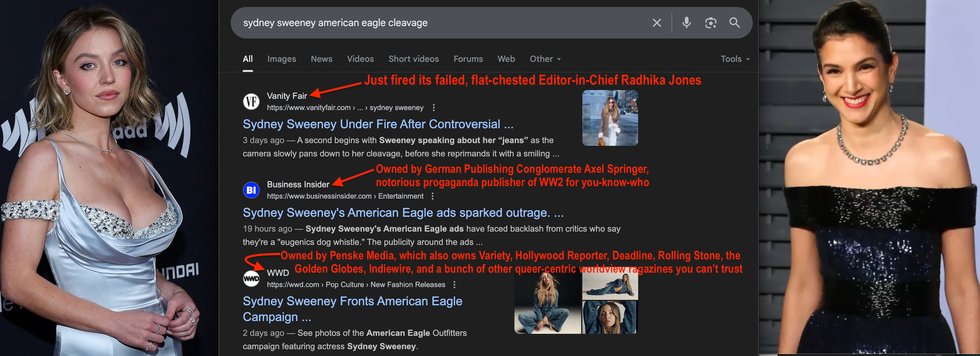This screenshot has height=356, width=980.
Task: Click the Vanity Fair VF logo icon
Action: 251,101
